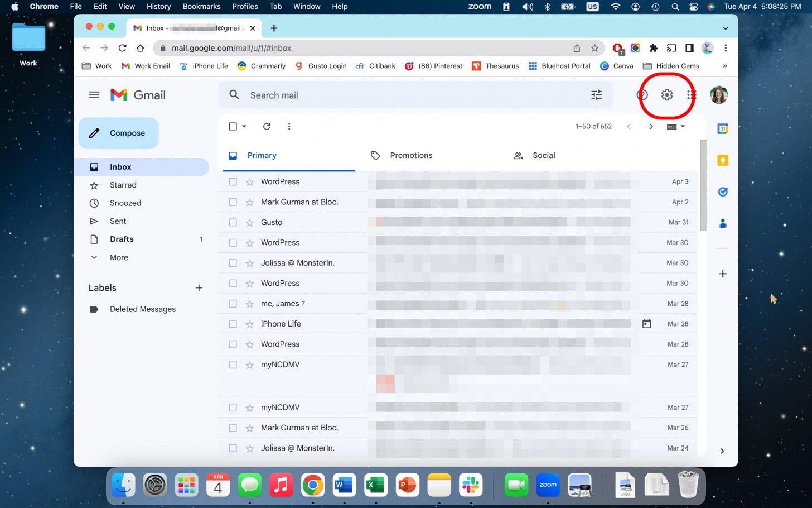Click the main menu hamburger icon

(x=94, y=95)
